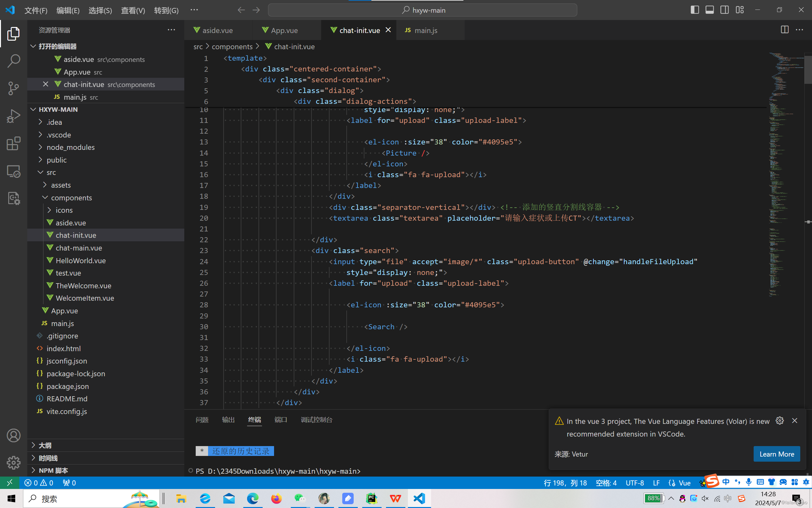812x508 pixels.
Task: Expand the public folder
Action: [x=106, y=160]
